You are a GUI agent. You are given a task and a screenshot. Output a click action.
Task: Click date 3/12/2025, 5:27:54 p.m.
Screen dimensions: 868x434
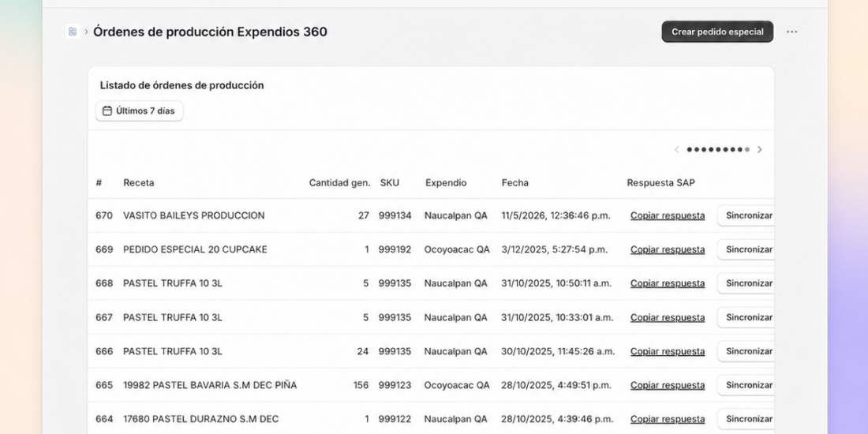pyautogui.click(x=554, y=249)
